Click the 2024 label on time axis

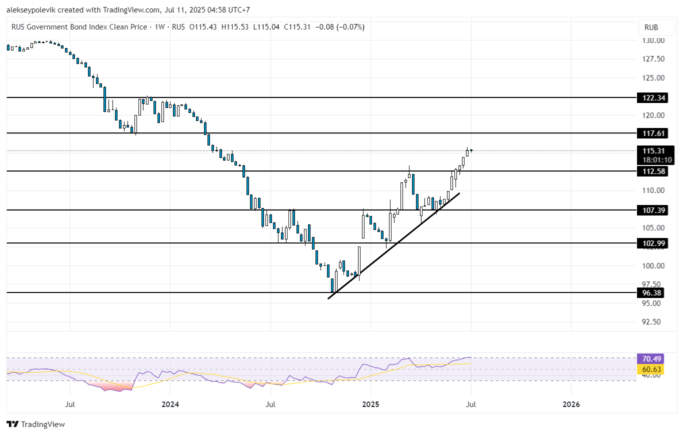(170, 404)
